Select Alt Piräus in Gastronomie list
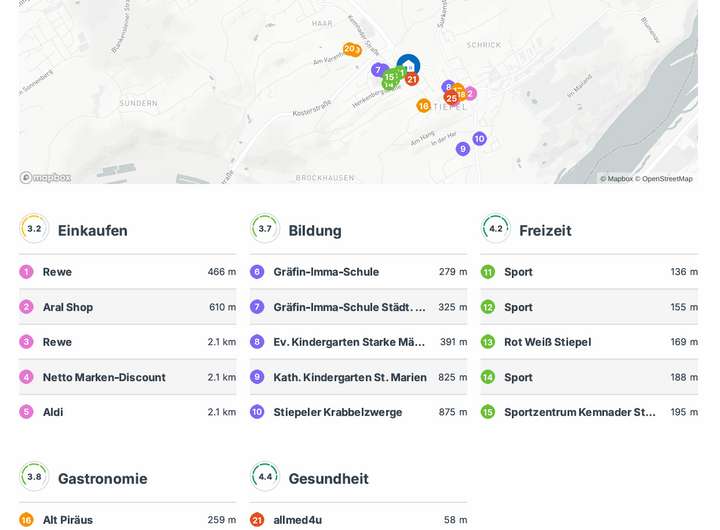 [x=68, y=520]
